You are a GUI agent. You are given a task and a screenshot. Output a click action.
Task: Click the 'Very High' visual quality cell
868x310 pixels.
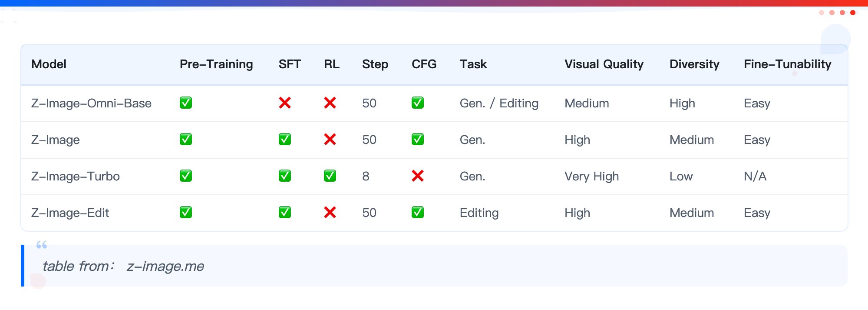coord(591,177)
